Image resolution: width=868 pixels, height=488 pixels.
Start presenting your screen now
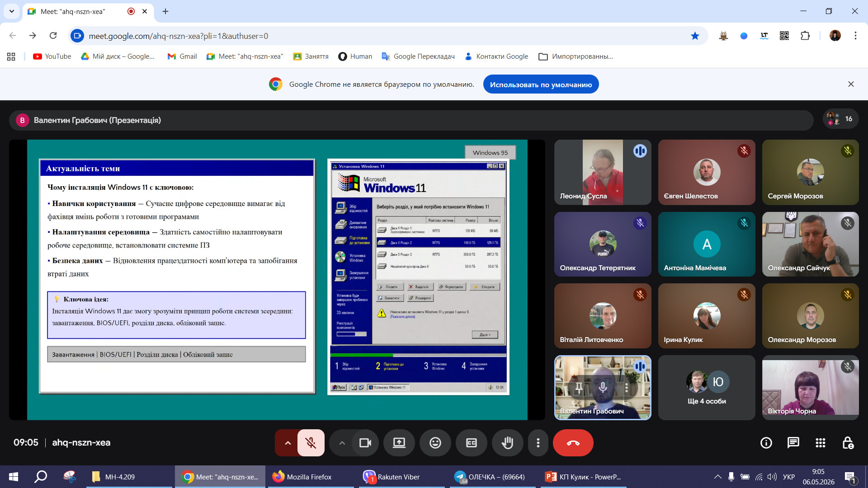(x=399, y=443)
